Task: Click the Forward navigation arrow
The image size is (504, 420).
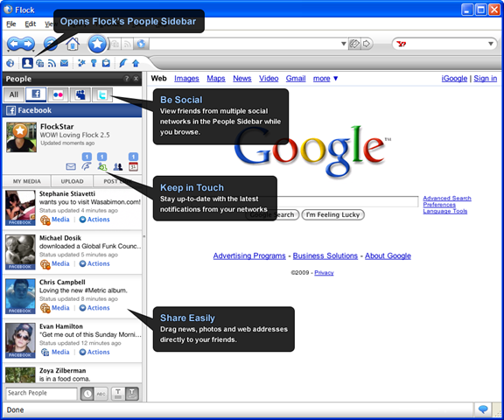Action: tap(28, 44)
